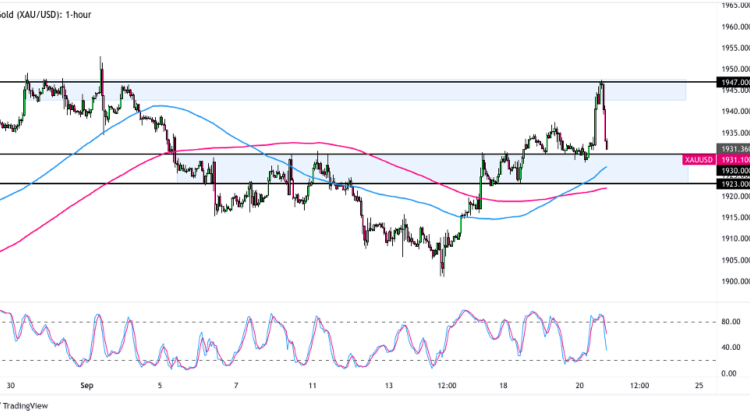Select the 13 date label on time axis
Screen dimensions: 750x417
tap(388, 385)
